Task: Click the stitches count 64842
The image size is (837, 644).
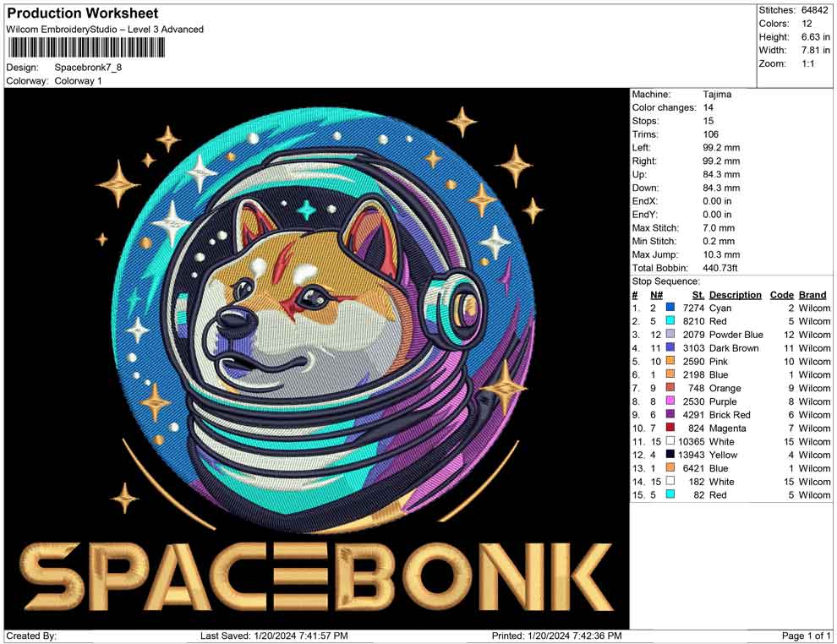Action: [814, 10]
